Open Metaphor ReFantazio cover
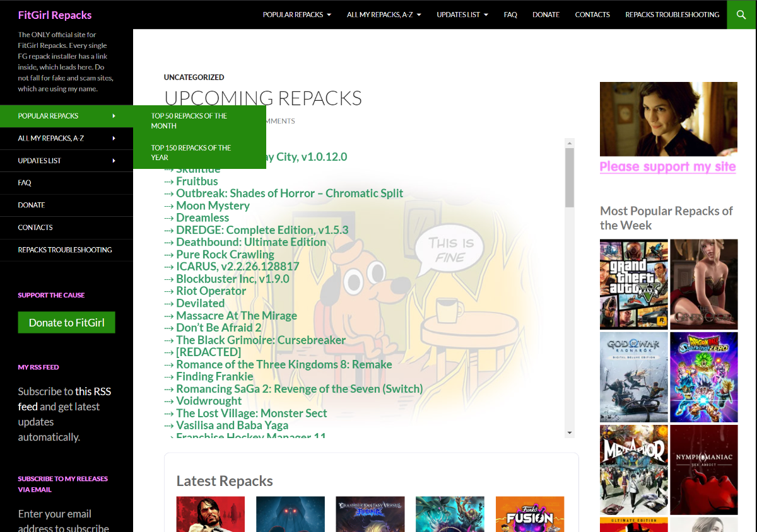This screenshot has width=757, height=532. click(634, 470)
